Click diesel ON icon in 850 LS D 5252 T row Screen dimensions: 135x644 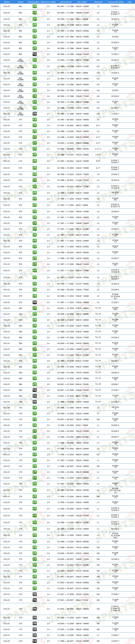35,54
